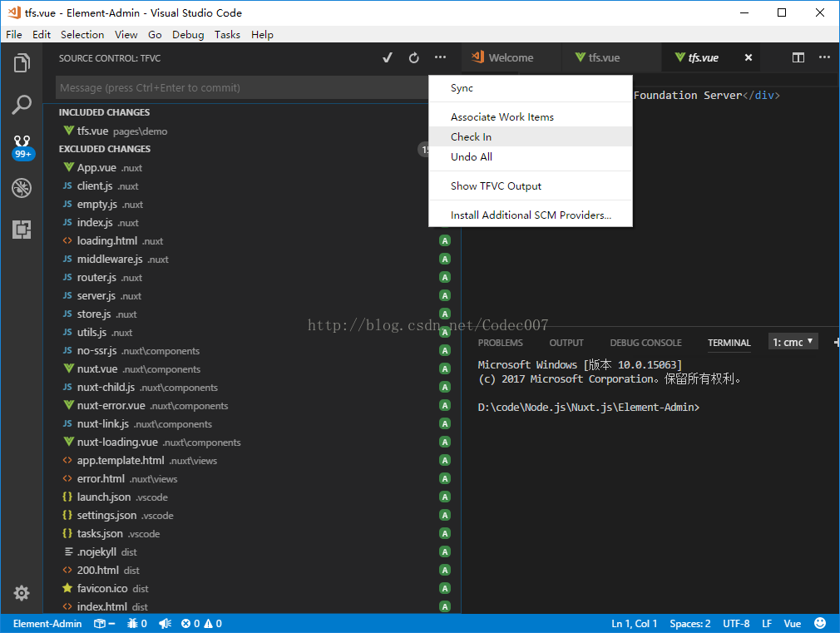This screenshot has width=840, height=633.
Task: Switch to the Output panel tab
Action: (566, 343)
